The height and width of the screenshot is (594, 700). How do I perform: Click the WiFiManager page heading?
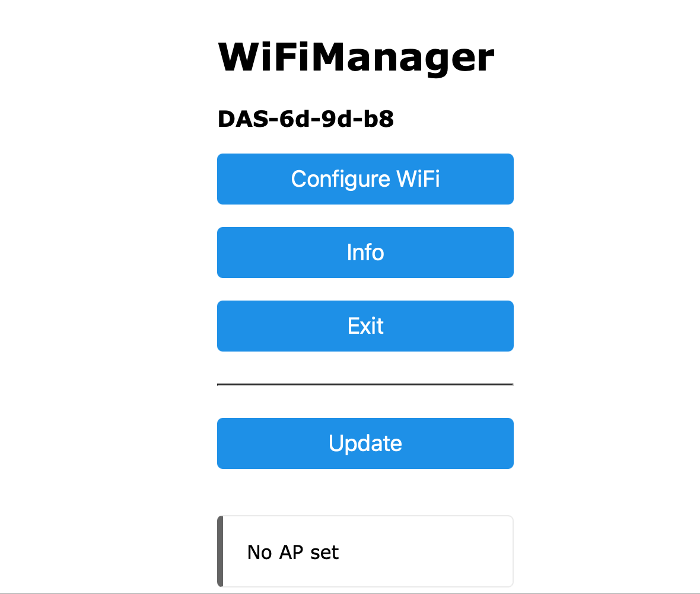pos(356,58)
